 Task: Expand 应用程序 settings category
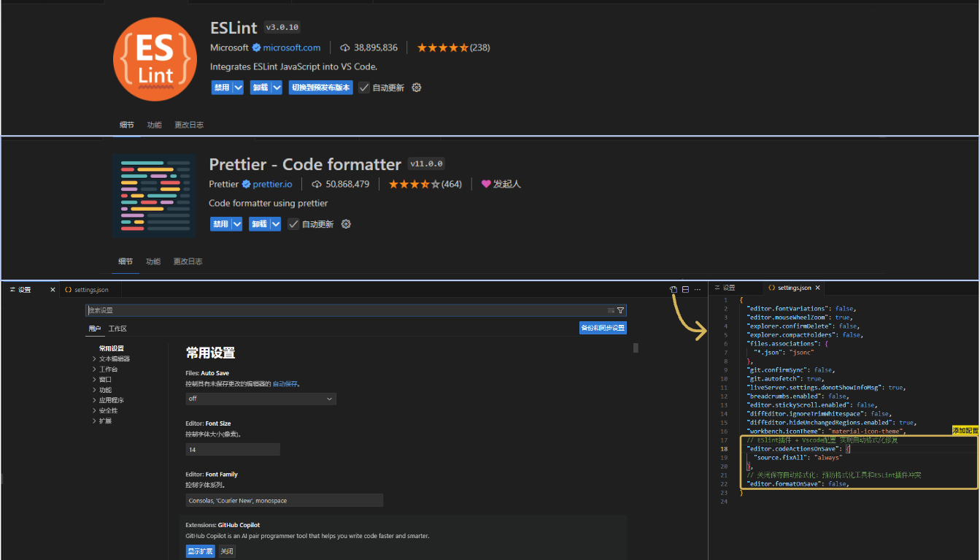(x=94, y=401)
